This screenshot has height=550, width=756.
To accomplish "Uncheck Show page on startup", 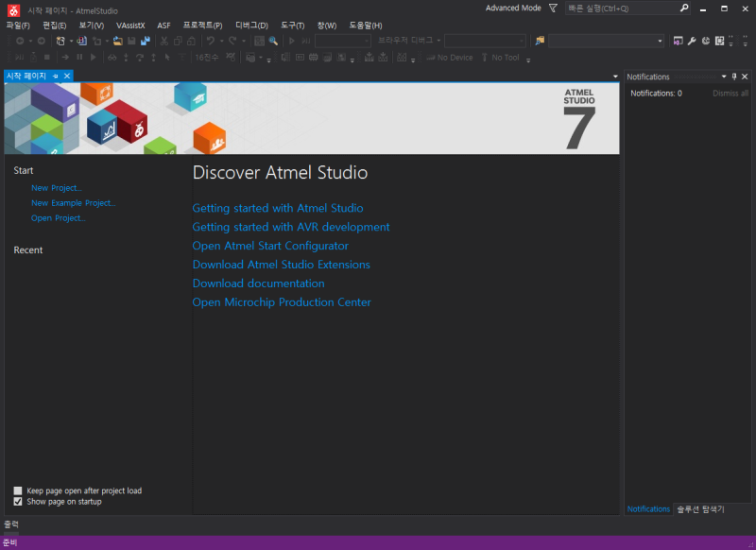I will pos(18,502).
